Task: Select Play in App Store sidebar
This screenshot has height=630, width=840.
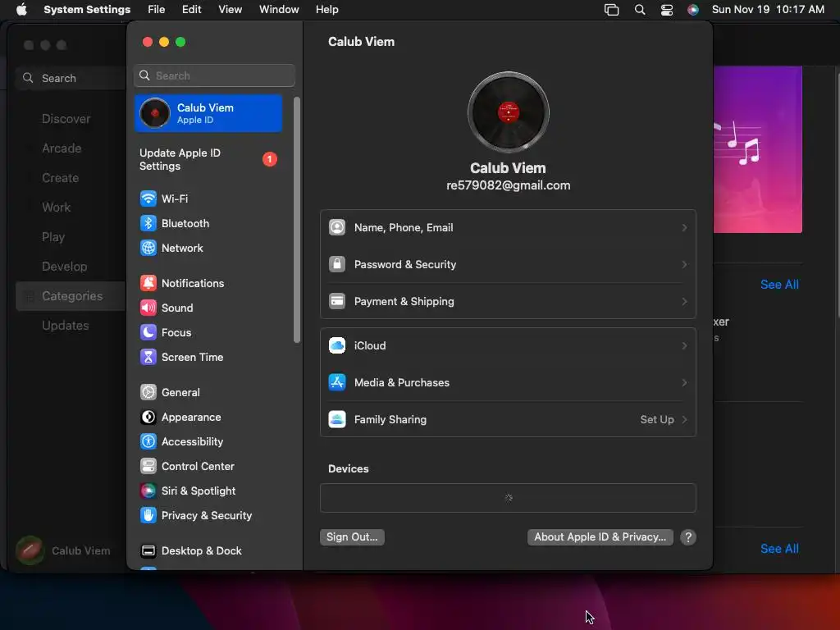Action: [53, 237]
